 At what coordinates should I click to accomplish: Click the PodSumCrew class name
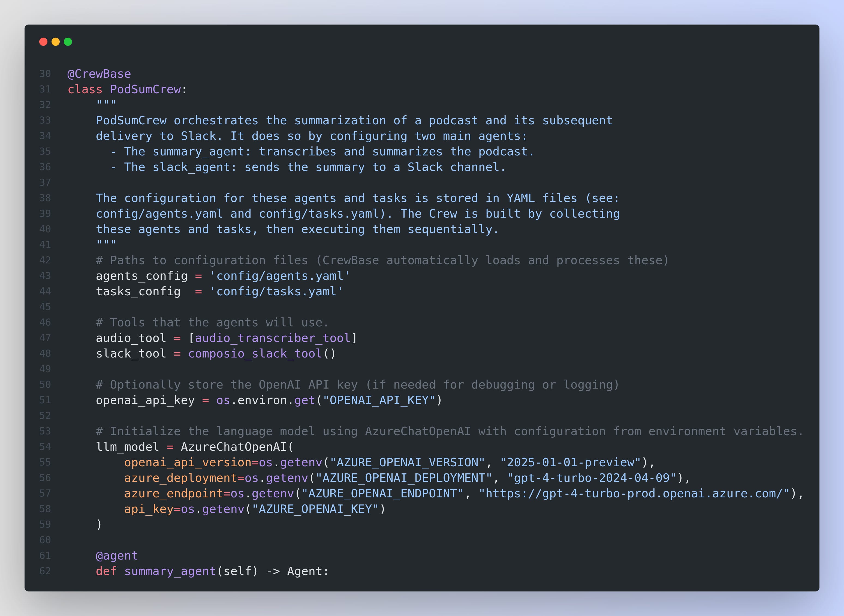145,89
